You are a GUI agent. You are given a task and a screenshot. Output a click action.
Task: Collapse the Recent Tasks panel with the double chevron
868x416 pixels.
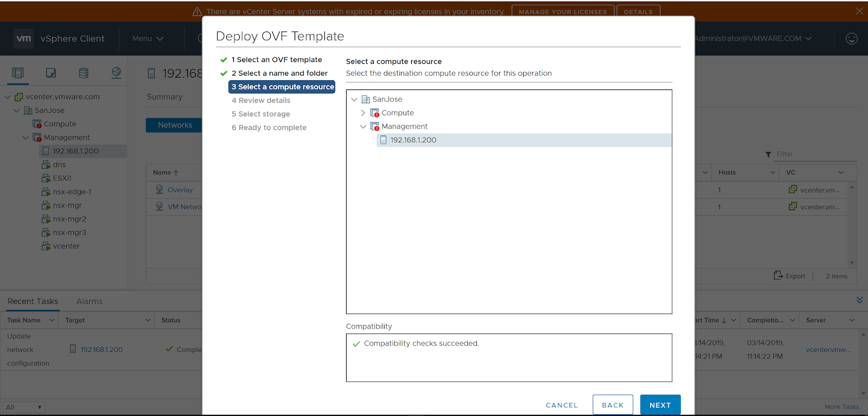click(859, 300)
